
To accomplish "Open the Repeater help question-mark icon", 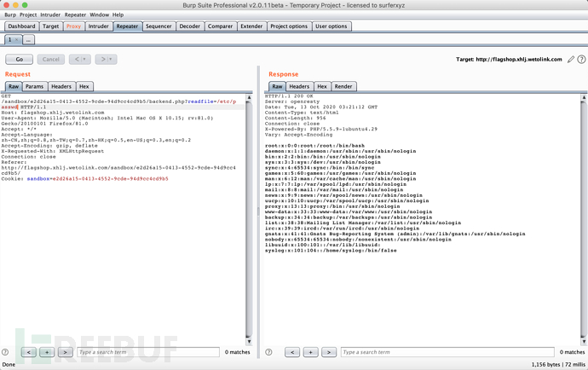I will click(x=581, y=60).
